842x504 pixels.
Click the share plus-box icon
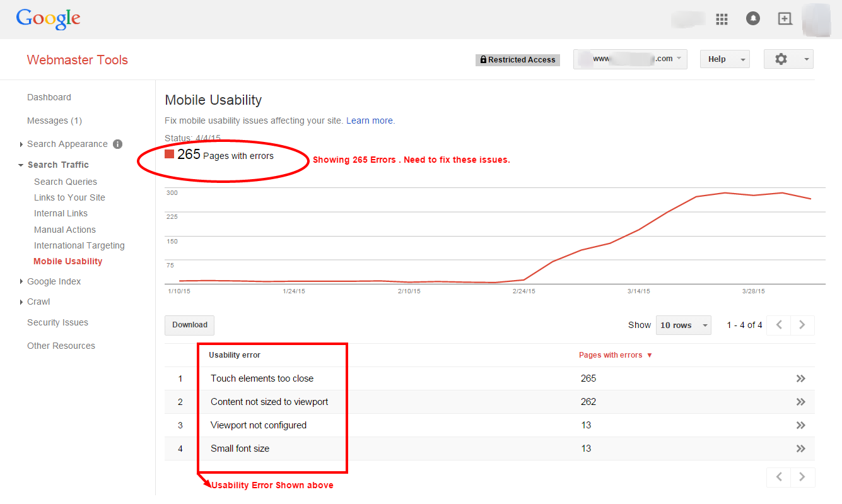point(785,19)
